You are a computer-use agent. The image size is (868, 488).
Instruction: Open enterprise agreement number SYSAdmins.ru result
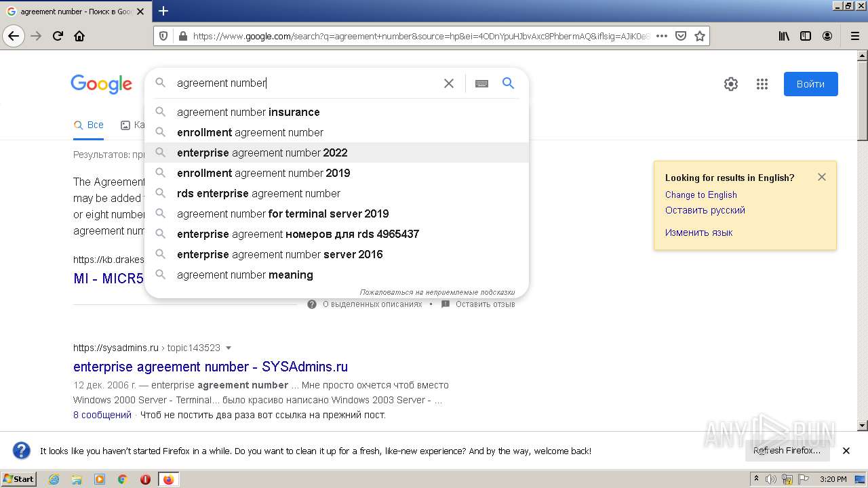point(210,367)
